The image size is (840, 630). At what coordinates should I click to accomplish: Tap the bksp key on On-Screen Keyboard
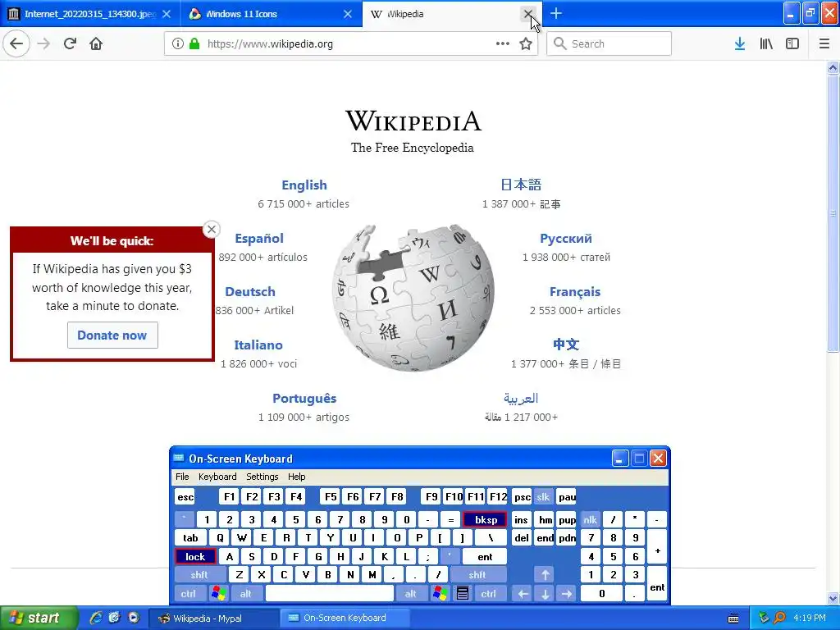(x=486, y=519)
